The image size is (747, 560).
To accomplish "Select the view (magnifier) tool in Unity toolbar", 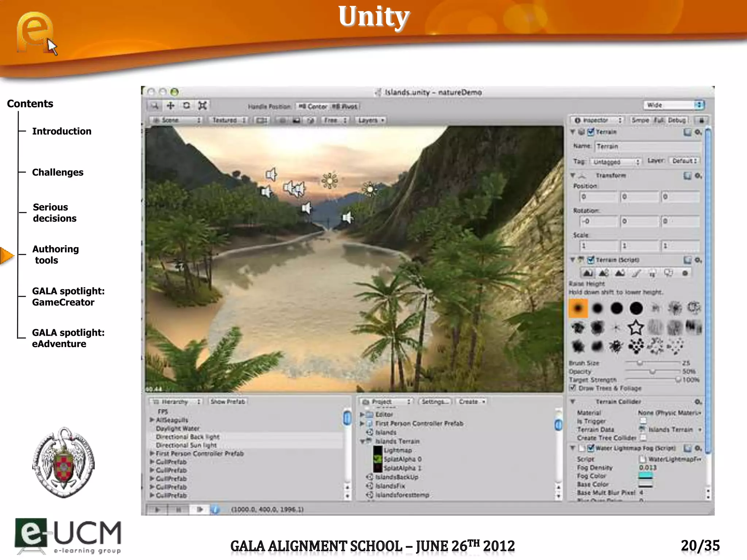I will tap(155, 106).
